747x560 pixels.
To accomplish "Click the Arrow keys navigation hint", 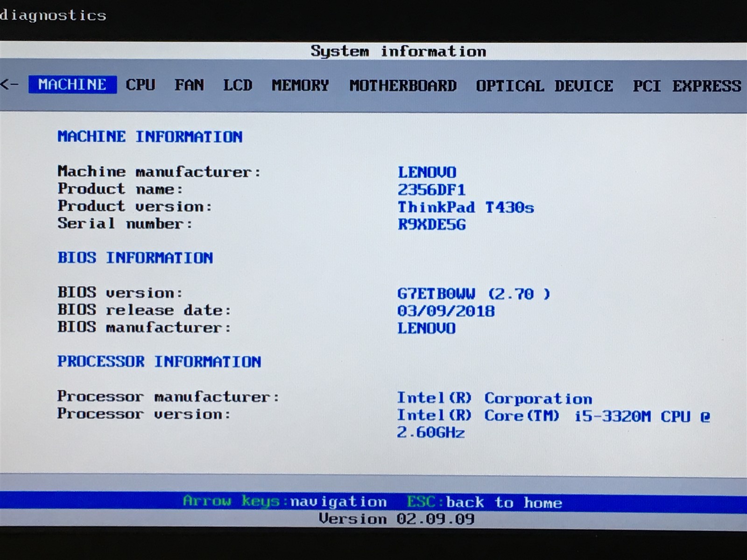I will [x=285, y=502].
